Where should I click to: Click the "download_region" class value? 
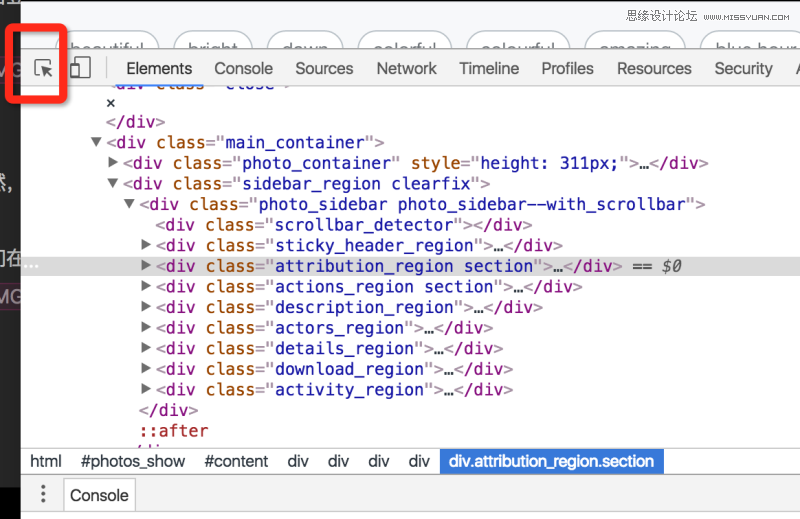point(349,369)
